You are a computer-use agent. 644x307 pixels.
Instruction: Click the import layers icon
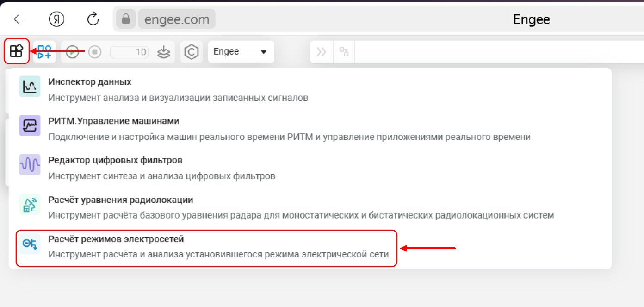click(x=163, y=51)
